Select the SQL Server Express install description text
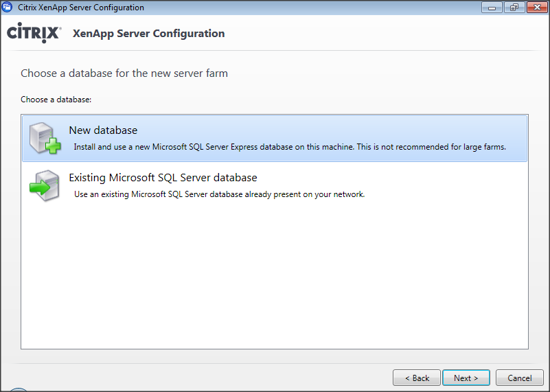The height and width of the screenshot is (392, 550). (x=289, y=147)
